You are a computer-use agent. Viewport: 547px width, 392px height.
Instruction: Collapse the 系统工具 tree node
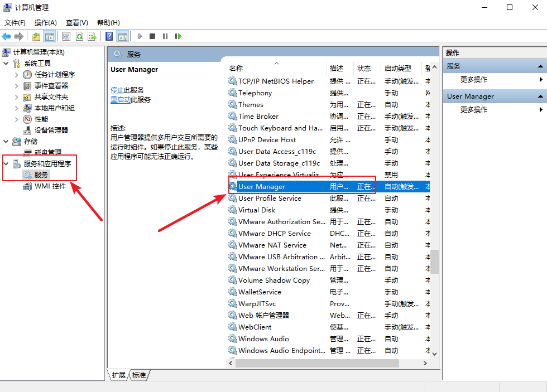(6, 64)
